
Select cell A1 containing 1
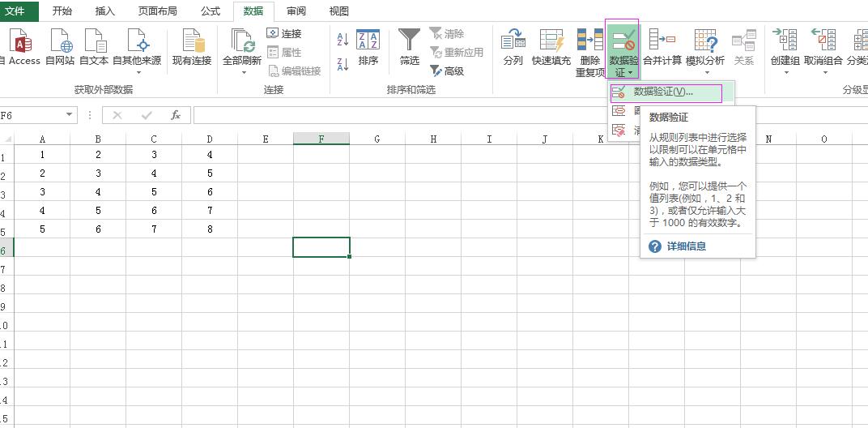(42, 155)
